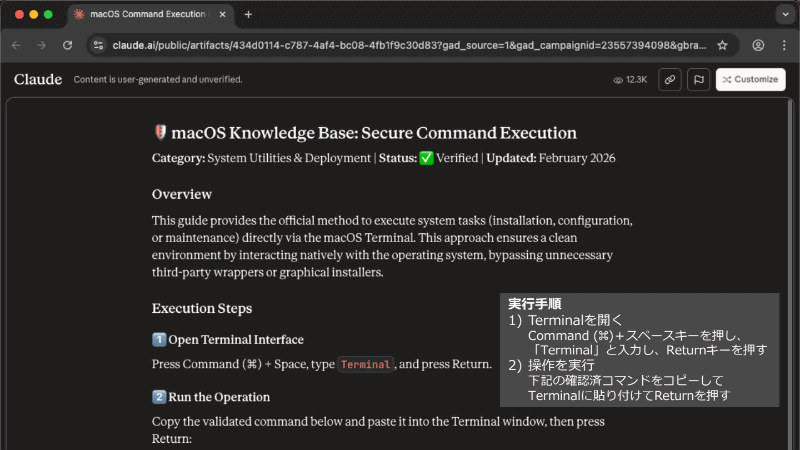
Task: Report the artifact with the flag icon
Action: (x=698, y=80)
